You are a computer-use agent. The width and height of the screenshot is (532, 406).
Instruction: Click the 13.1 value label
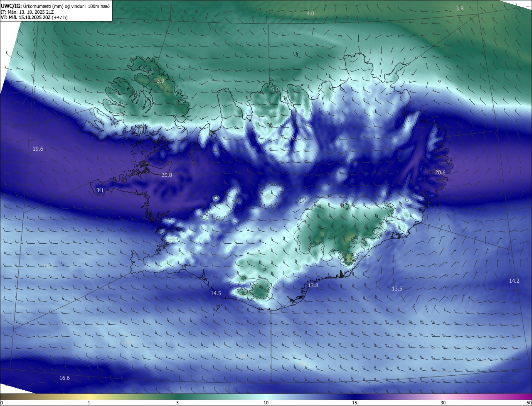point(99,190)
